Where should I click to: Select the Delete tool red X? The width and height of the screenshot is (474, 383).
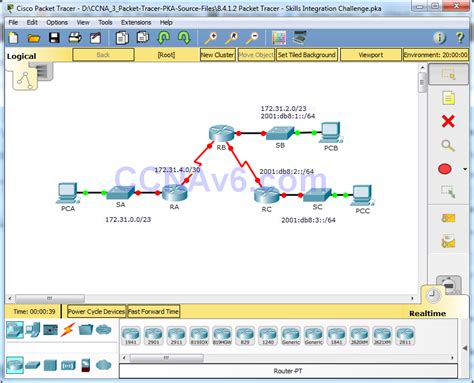tap(448, 121)
